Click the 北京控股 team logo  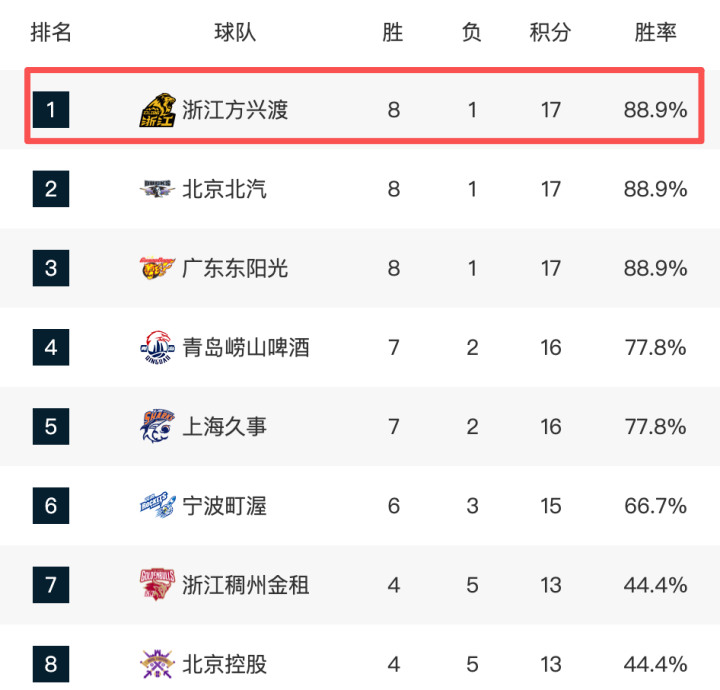pos(158,663)
